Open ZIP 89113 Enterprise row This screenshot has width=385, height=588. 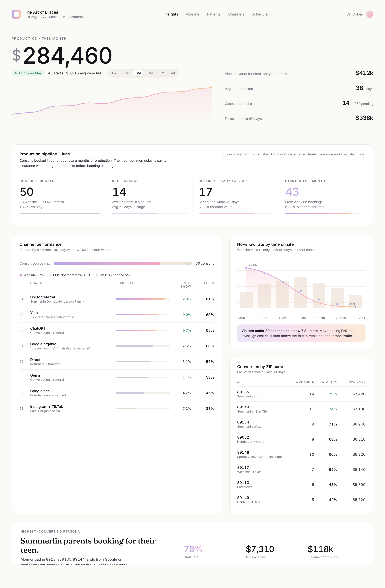pos(301,484)
